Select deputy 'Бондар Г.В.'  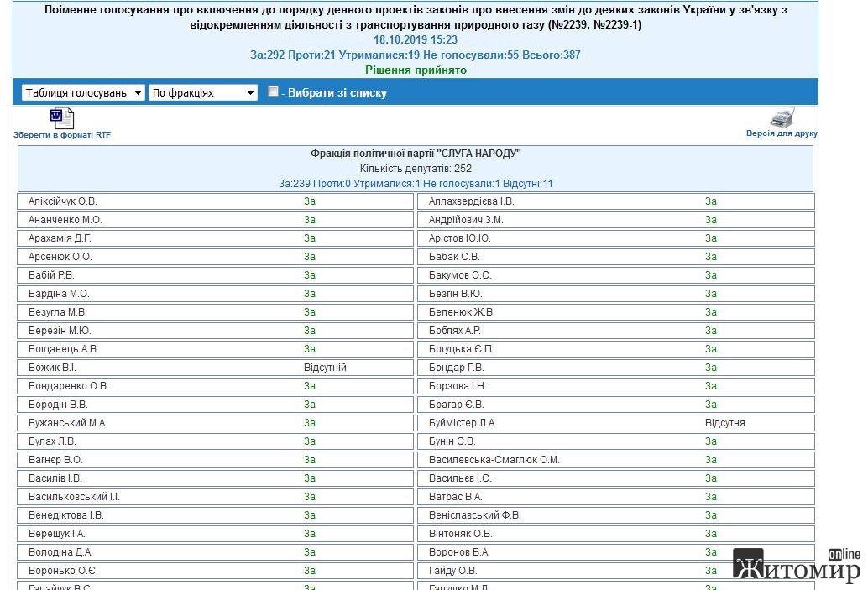[x=456, y=368]
